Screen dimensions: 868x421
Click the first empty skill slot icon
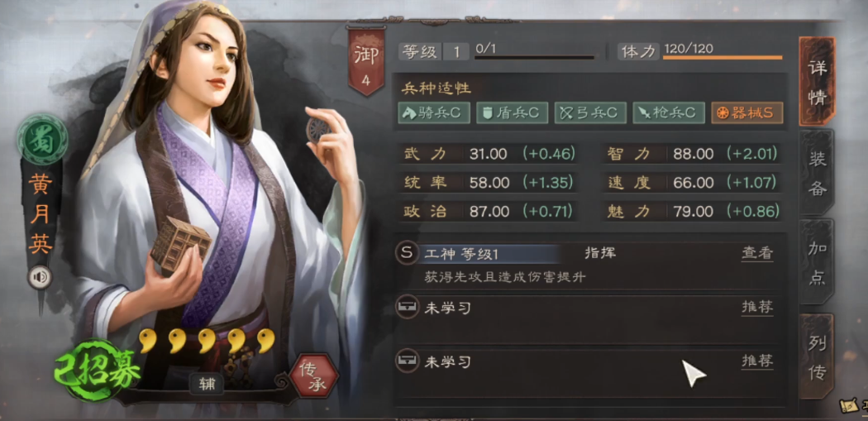(x=406, y=308)
